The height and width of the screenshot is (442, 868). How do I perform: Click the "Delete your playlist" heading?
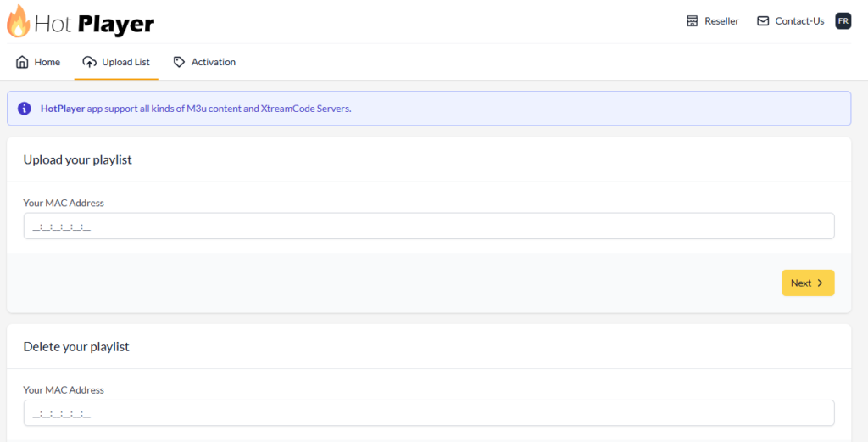click(x=76, y=346)
